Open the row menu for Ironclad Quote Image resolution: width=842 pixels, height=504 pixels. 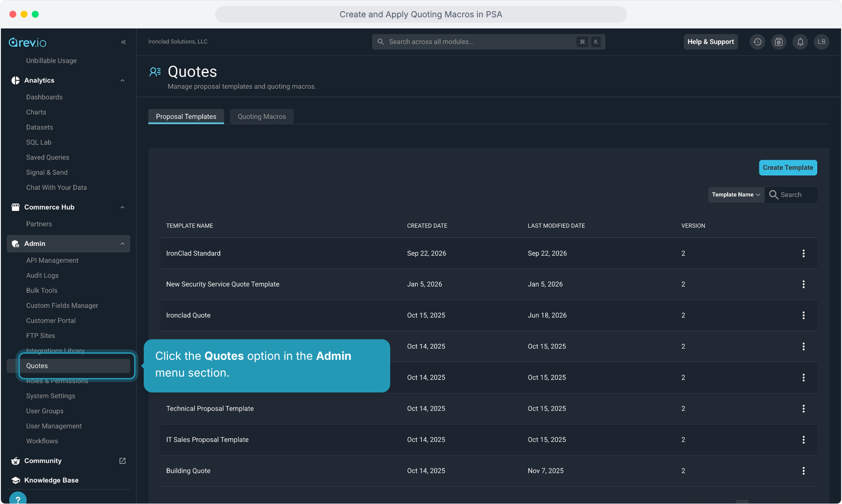coord(803,315)
